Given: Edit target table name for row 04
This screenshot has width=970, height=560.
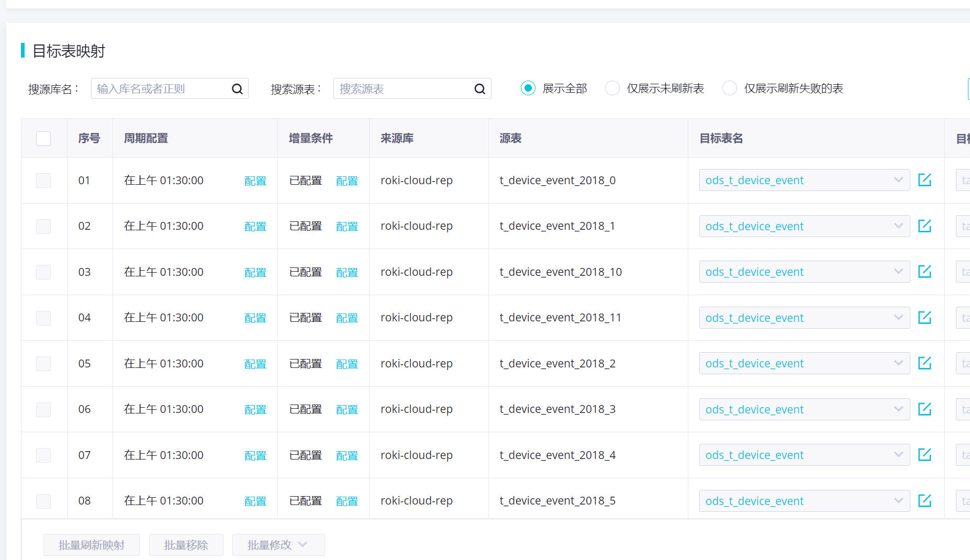Looking at the screenshot, I should [x=925, y=318].
